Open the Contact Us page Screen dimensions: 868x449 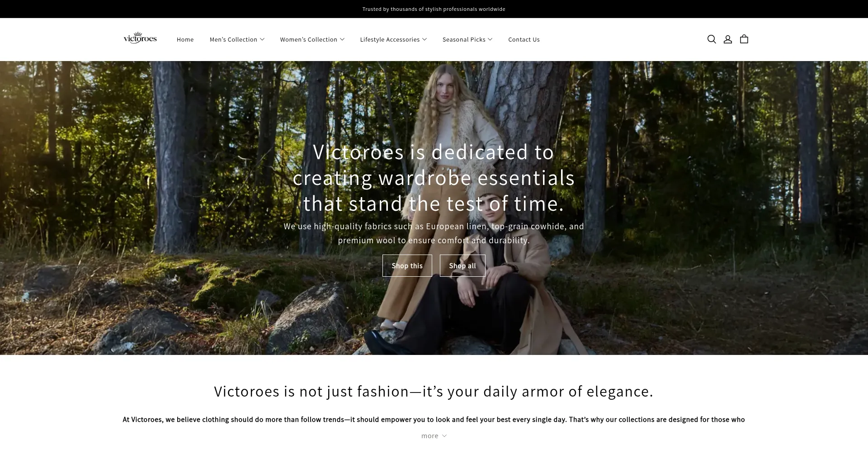tap(524, 39)
